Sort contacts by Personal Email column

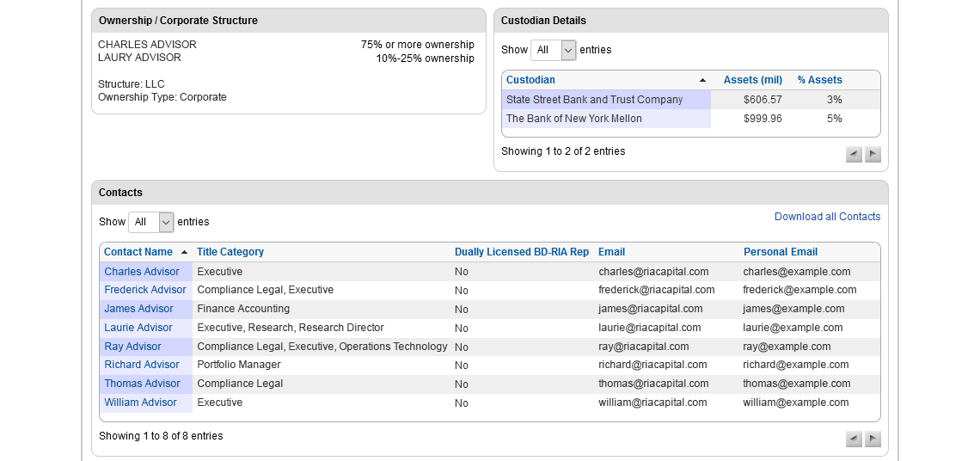click(780, 252)
